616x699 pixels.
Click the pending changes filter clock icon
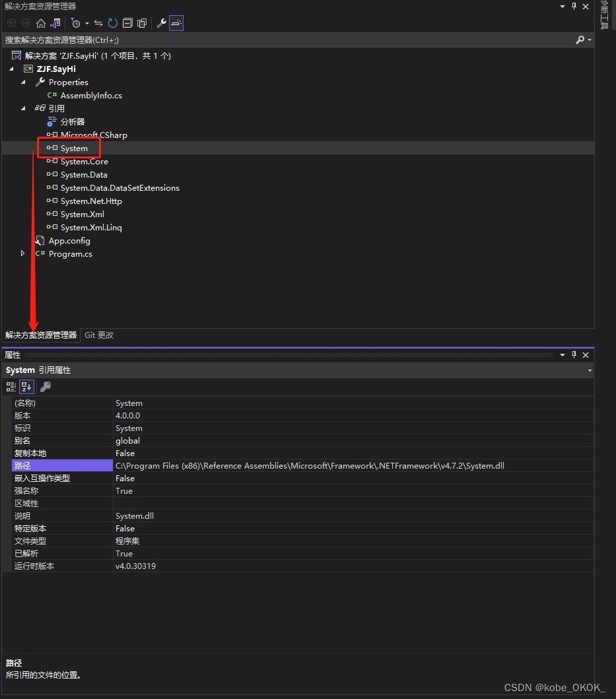point(76,23)
